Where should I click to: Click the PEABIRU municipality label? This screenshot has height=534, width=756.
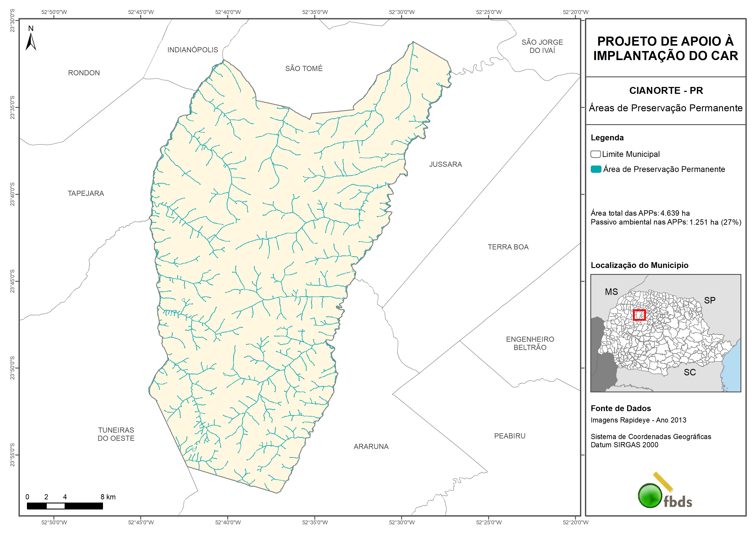(x=510, y=436)
